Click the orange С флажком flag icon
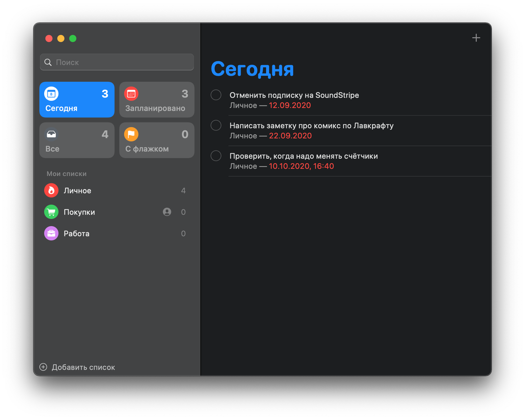Viewport: 525px width, 420px height. tap(131, 134)
